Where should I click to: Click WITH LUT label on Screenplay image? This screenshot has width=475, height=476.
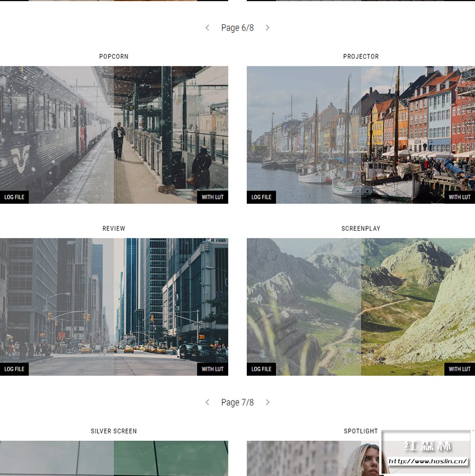(x=459, y=369)
